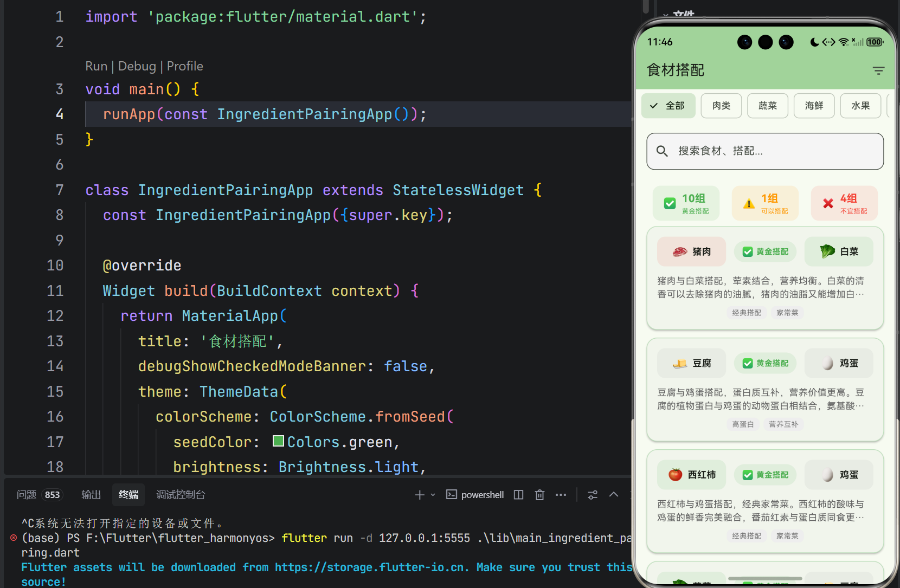Tap the 鸡蛋 chip in the 豆腐 card

click(x=839, y=363)
